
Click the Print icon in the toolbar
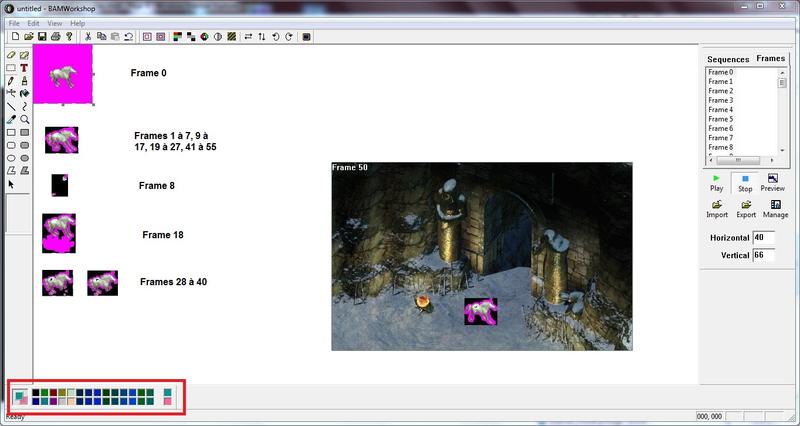pyautogui.click(x=56, y=37)
